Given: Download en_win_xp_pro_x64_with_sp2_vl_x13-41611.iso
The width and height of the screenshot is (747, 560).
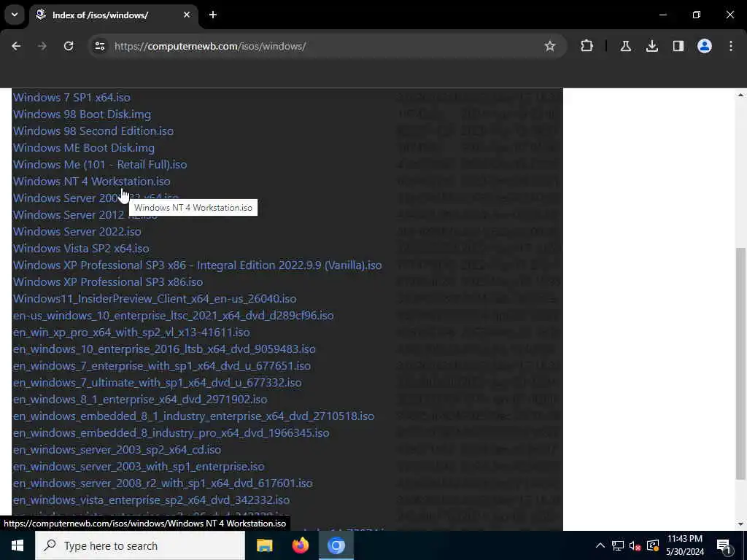Looking at the screenshot, I should (x=131, y=332).
